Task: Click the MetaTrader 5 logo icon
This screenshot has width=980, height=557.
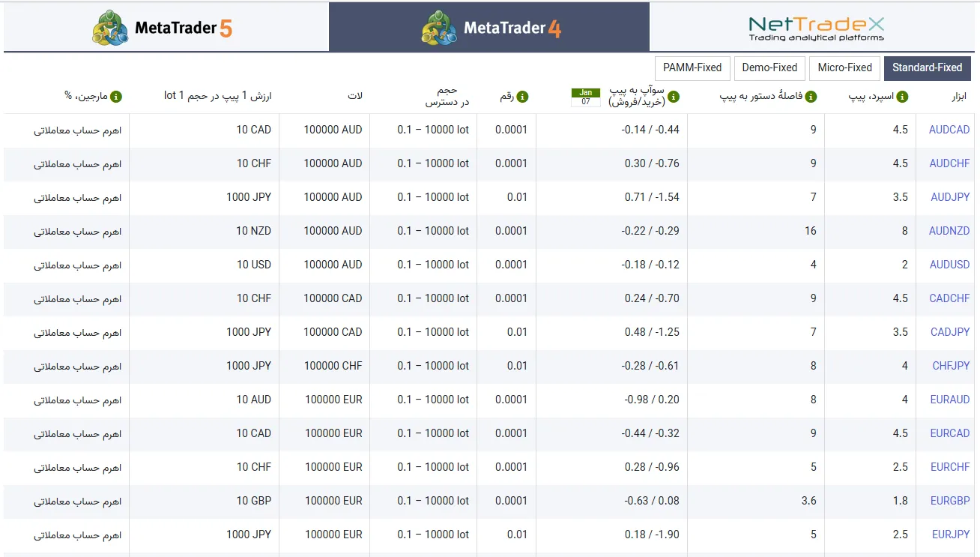Action: click(x=111, y=26)
